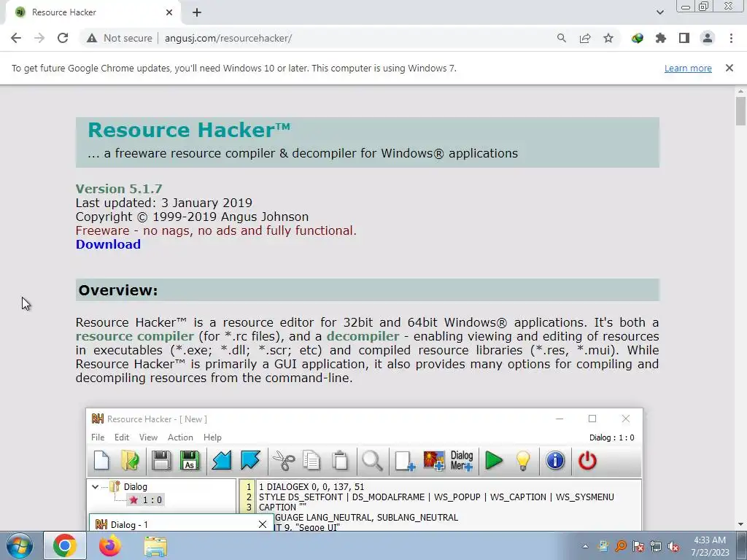Click the network connection tray icon

click(x=656, y=546)
